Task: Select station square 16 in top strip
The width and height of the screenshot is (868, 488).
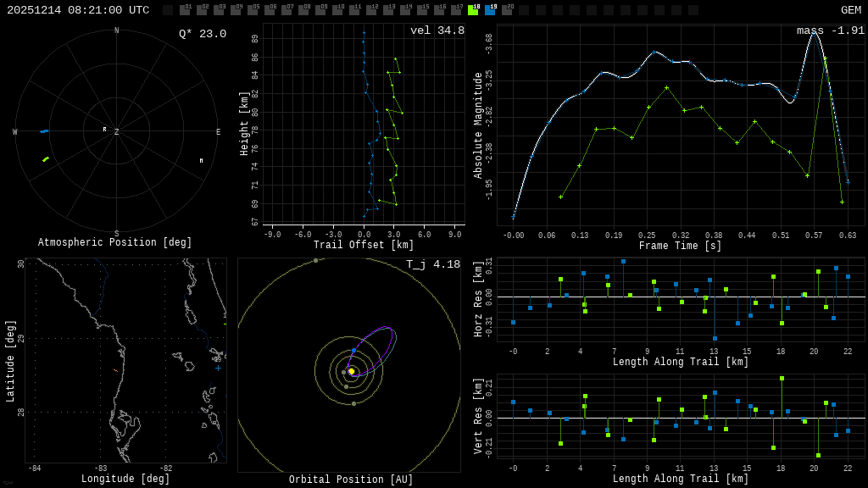Action: (439, 10)
